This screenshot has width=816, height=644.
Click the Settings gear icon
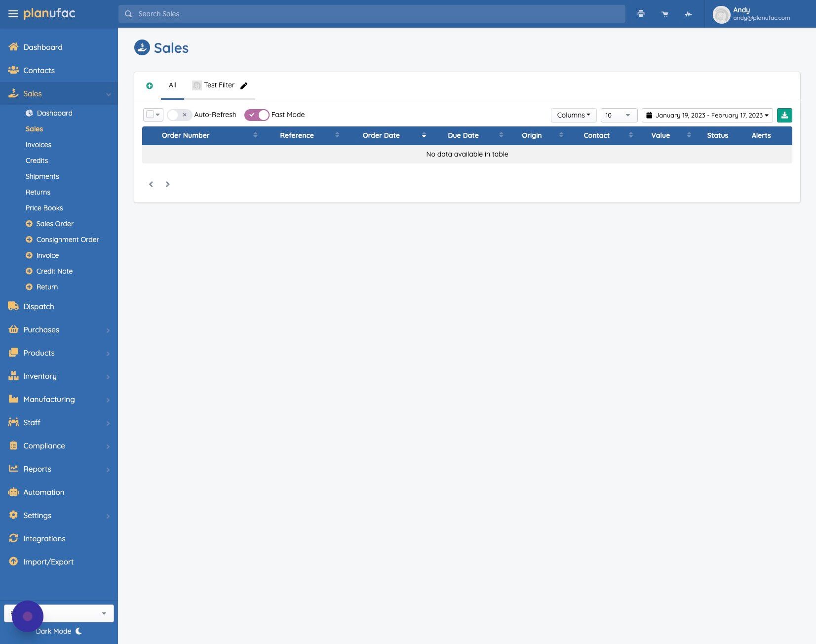tap(13, 515)
